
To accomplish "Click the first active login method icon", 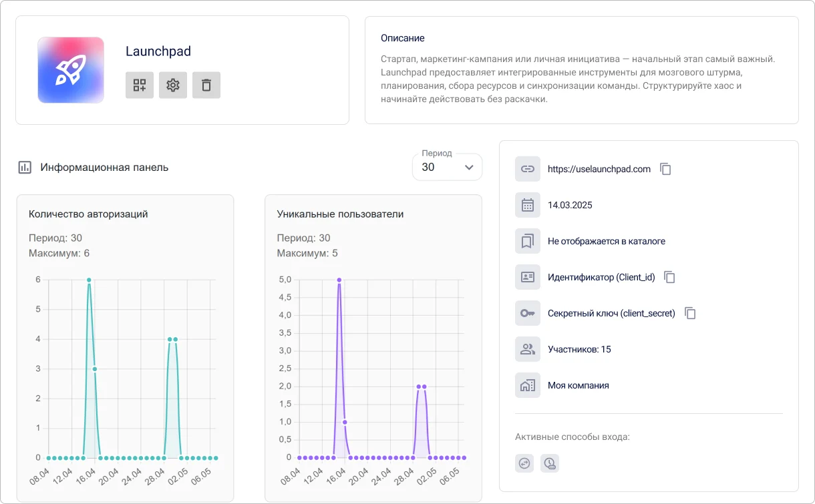I will click(x=524, y=463).
